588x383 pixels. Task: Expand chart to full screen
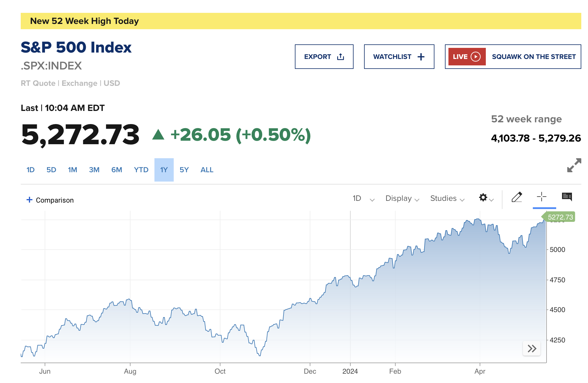(574, 165)
